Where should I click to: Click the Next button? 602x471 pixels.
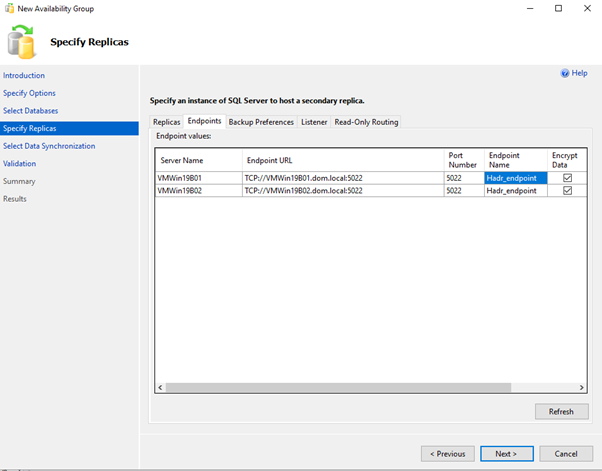coord(506,453)
